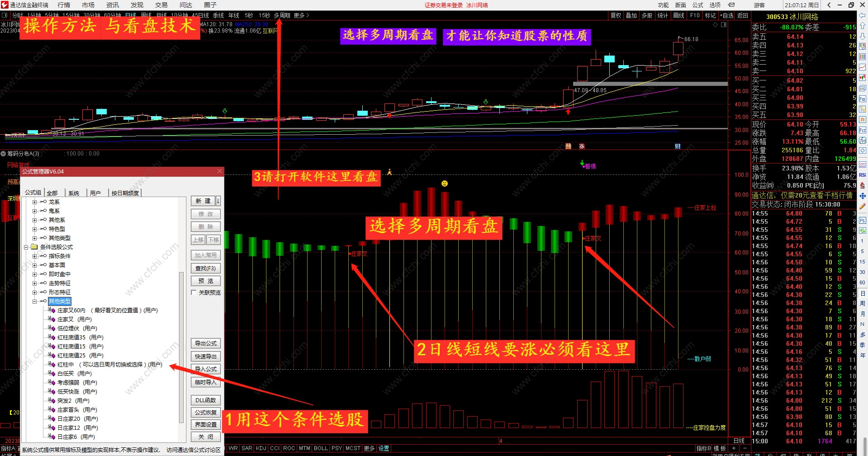
Task: Click the 导入公式 button
Action: (206, 369)
